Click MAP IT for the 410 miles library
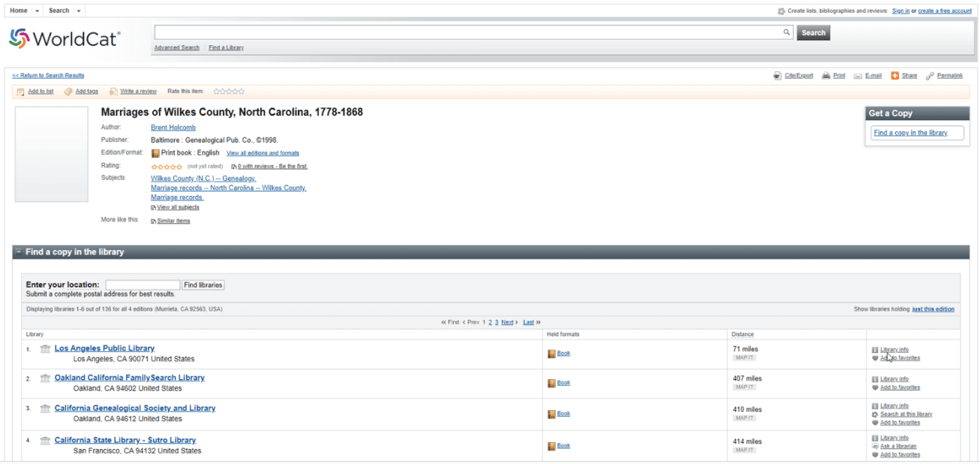 click(744, 418)
